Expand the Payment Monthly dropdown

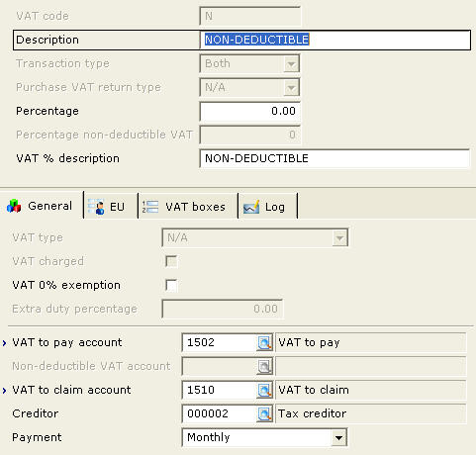coord(338,438)
